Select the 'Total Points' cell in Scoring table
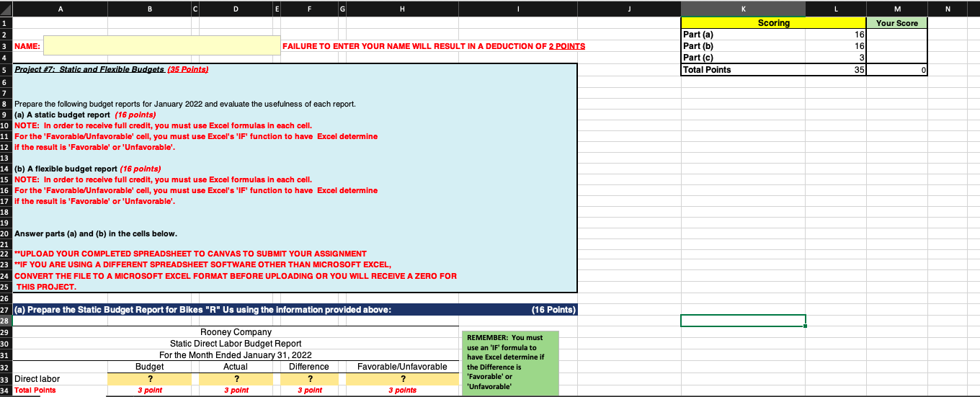Viewport: 980px width, 397px height. coord(743,70)
